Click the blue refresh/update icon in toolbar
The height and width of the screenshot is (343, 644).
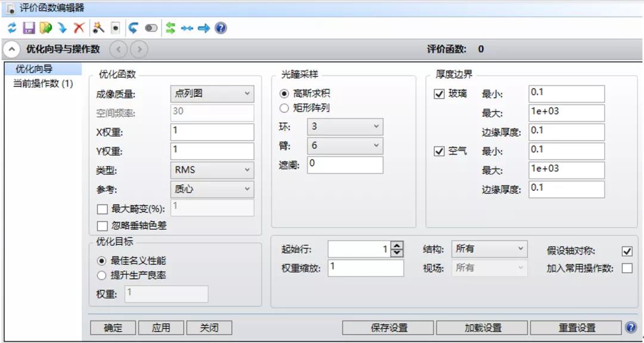(x=12, y=28)
